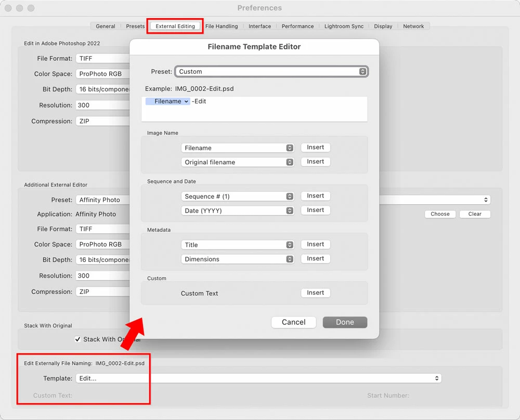This screenshot has width=520, height=420.
Task: Switch to the File Handling tab
Action: [222, 26]
